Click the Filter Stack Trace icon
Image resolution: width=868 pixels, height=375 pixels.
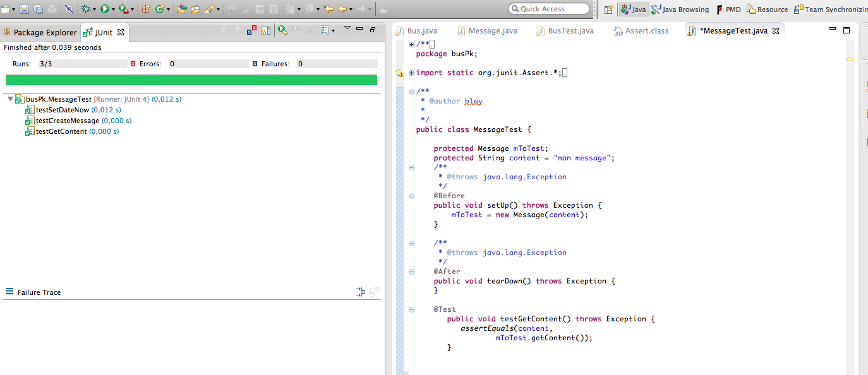tap(360, 292)
